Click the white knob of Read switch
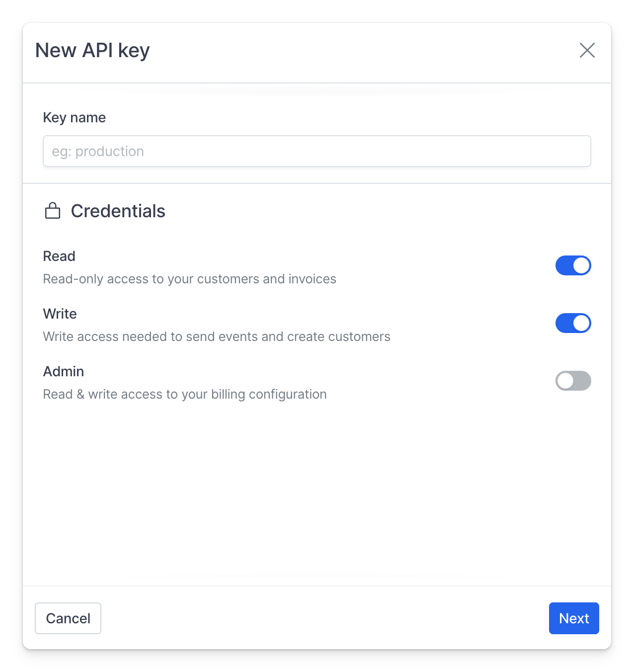Image resolution: width=634 pixels, height=672 pixels. click(x=581, y=265)
